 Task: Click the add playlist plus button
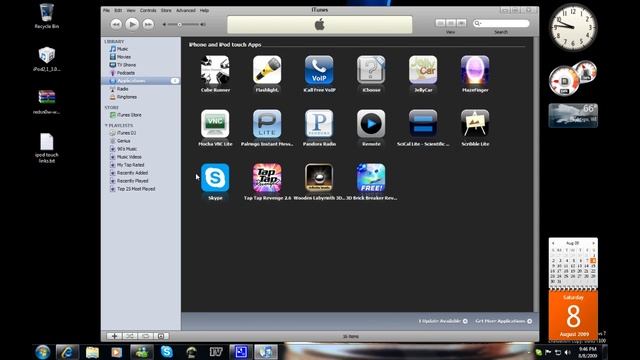tap(114, 336)
